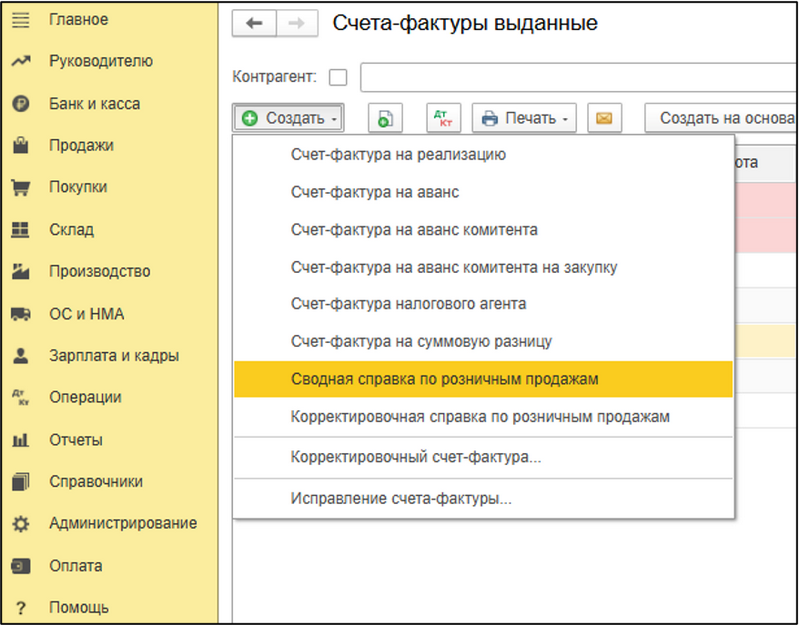Click the copy document icon in toolbar

[x=384, y=118]
